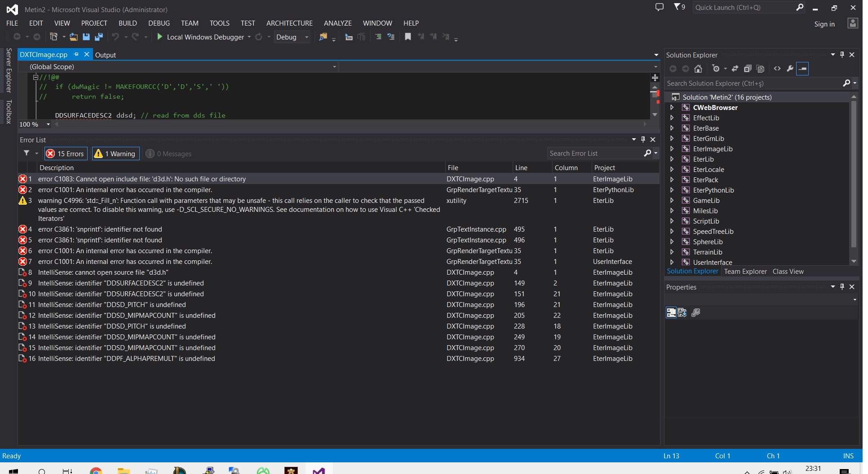Click the Alphabetical sort icon in Properties

coord(682,312)
